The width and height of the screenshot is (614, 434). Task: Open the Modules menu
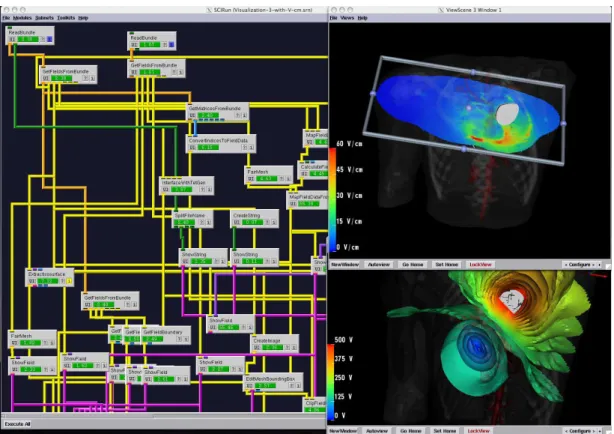22,18
